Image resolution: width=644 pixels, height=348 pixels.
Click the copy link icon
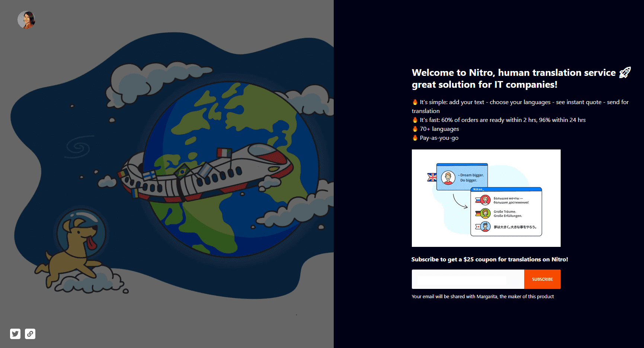(x=30, y=334)
